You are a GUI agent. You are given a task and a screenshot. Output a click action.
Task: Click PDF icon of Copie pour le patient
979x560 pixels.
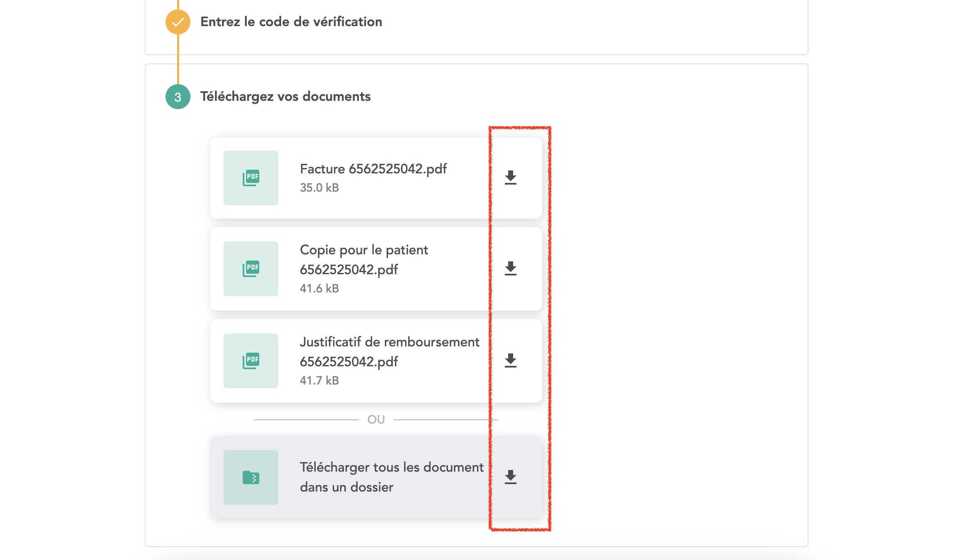(x=251, y=269)
